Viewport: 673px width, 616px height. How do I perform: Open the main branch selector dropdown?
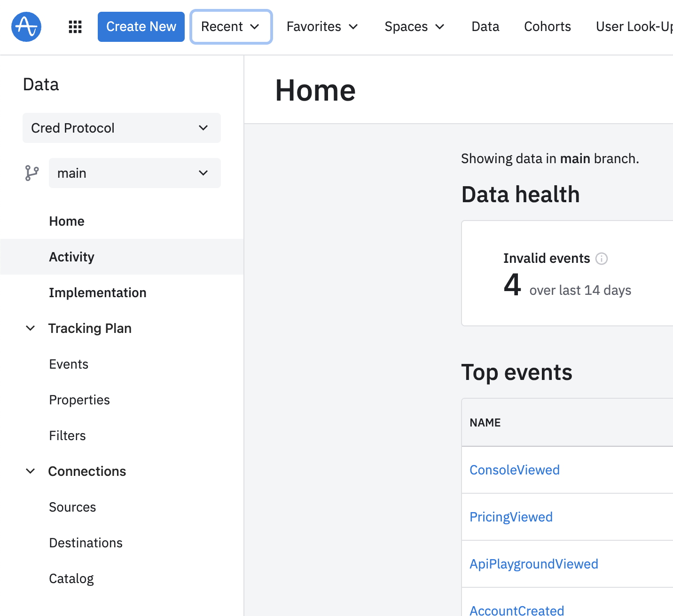[135, 173]
